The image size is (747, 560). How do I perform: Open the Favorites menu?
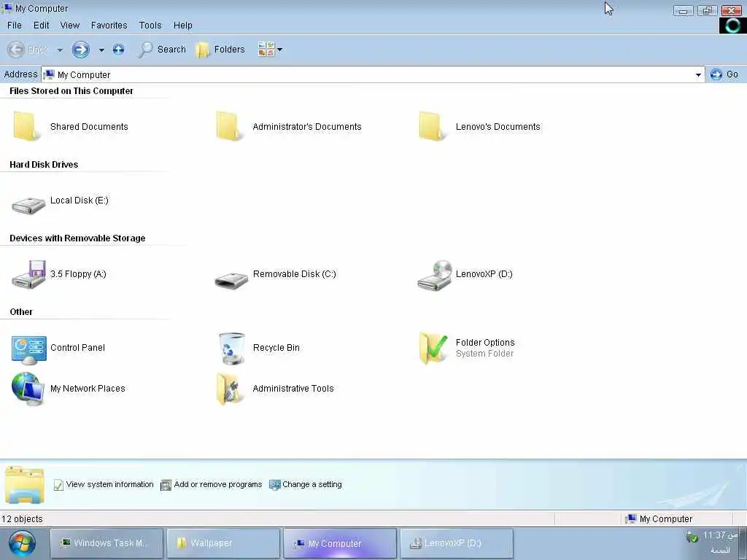tap(109, 26)
